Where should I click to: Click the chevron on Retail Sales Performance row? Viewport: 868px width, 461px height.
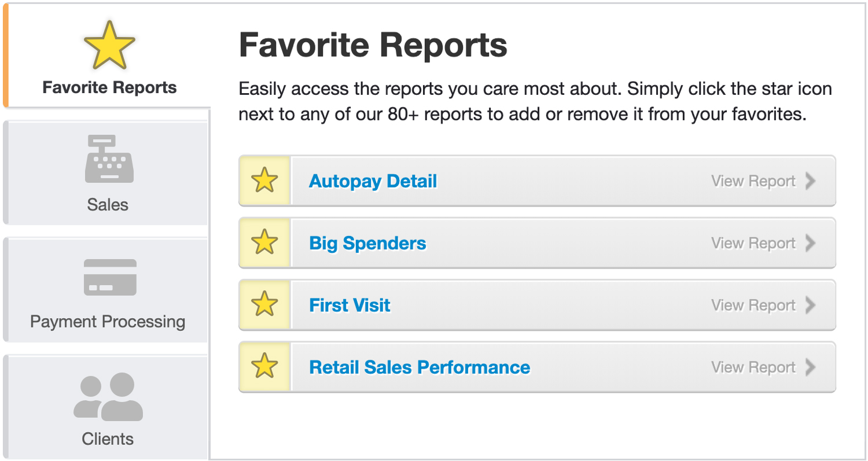[811, 367]
